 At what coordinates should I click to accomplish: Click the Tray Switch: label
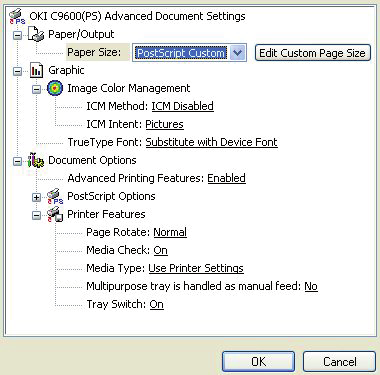coord(116,304)
